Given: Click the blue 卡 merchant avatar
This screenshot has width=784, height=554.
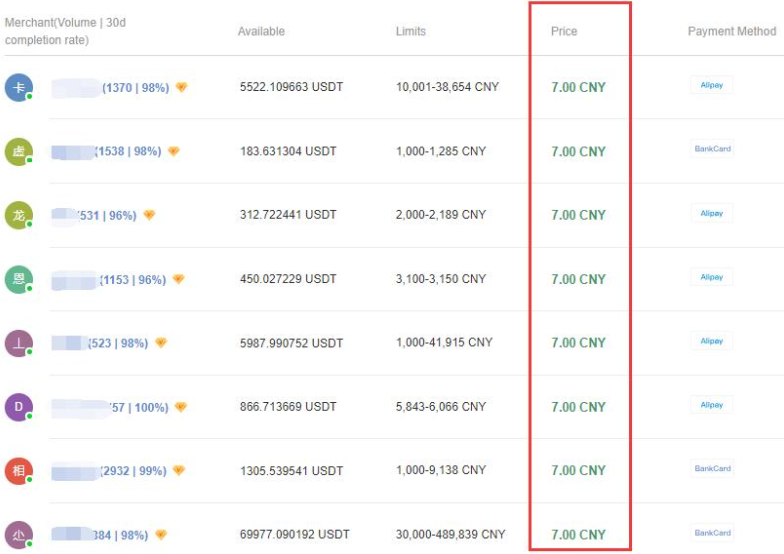Looking at the screenshot, I should [x=18, y=87].
